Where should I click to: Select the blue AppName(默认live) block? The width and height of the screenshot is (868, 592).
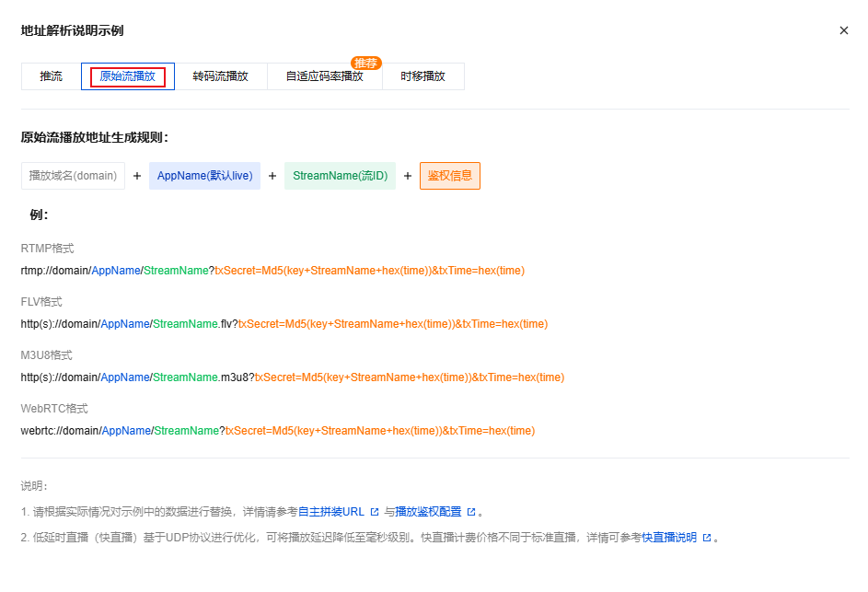[x=204, y=176]
